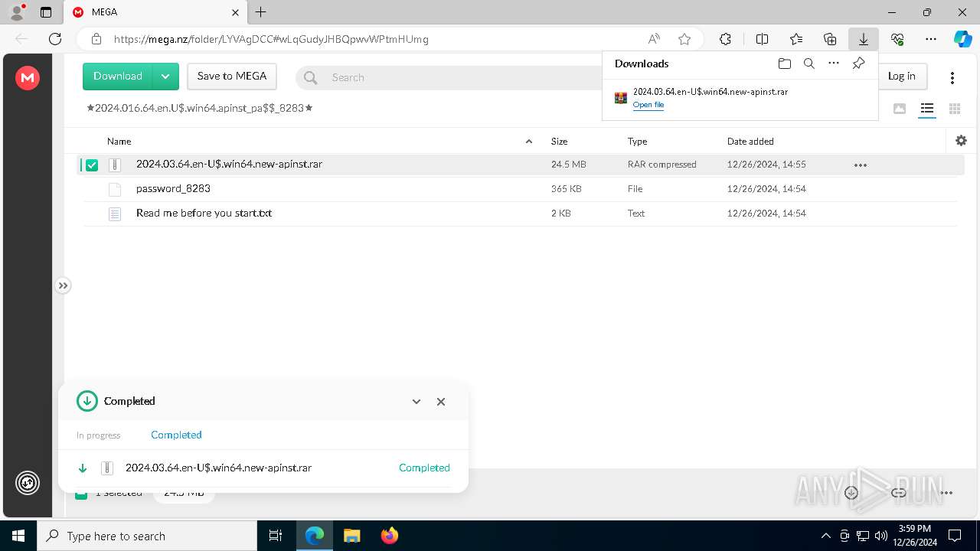Refresh the page

[55, 39]
